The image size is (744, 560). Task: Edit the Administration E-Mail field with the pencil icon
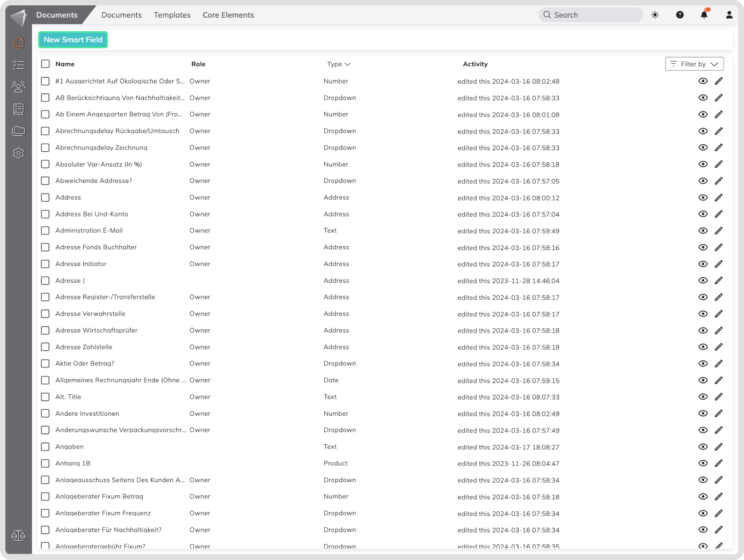pyautogui.click(x=718, y=231)
